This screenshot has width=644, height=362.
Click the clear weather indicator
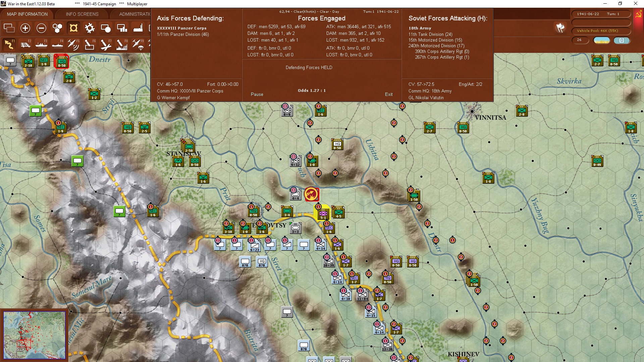tap(602, 40)
